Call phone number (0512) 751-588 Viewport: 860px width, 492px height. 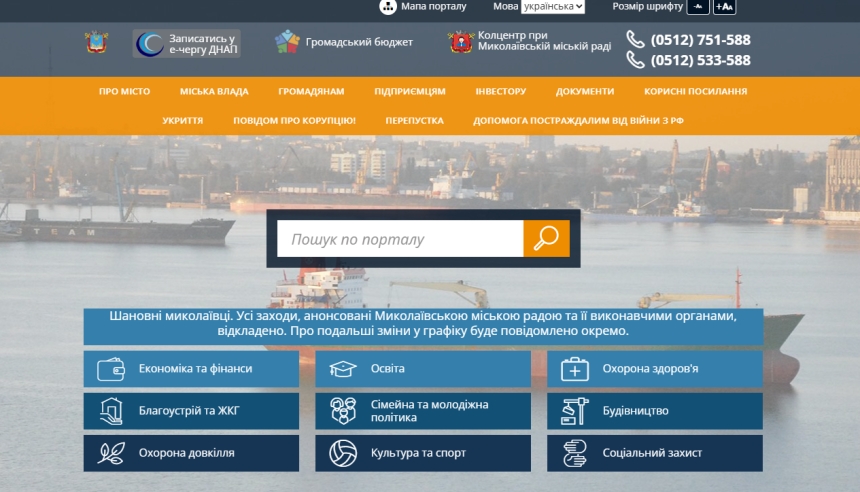click(x=699, y=40)
